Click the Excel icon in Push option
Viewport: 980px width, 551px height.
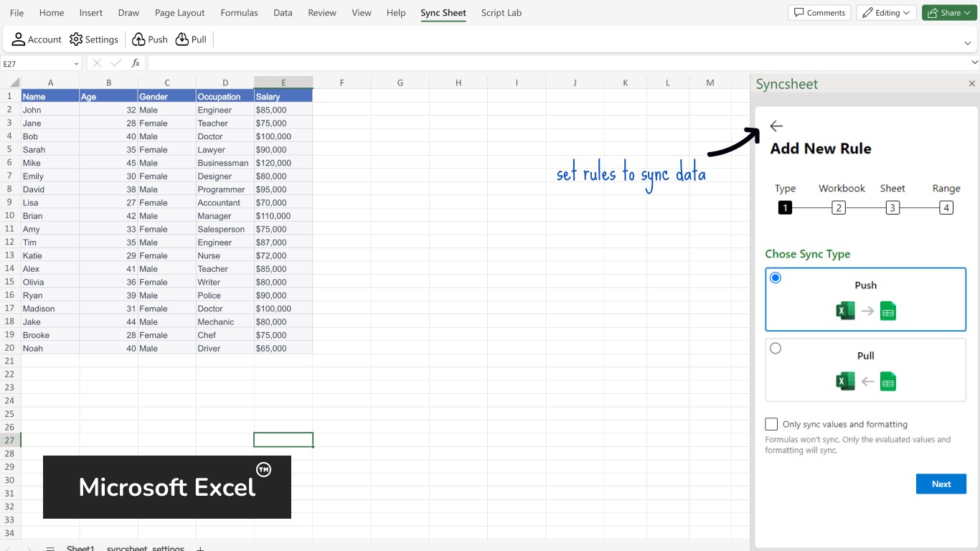click(x=846, y=311)
